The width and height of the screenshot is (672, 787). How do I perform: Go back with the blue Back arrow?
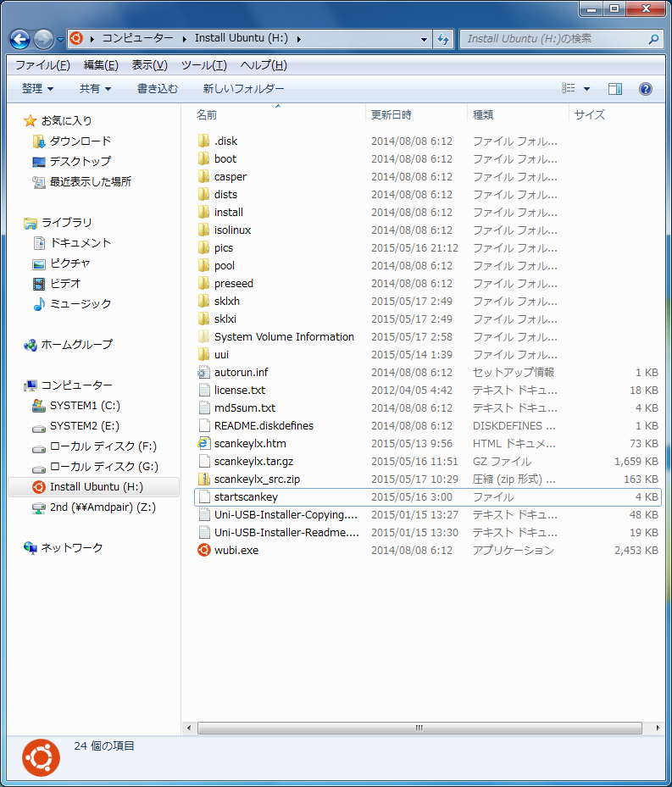pyautogui.click(x=20, y=39)
